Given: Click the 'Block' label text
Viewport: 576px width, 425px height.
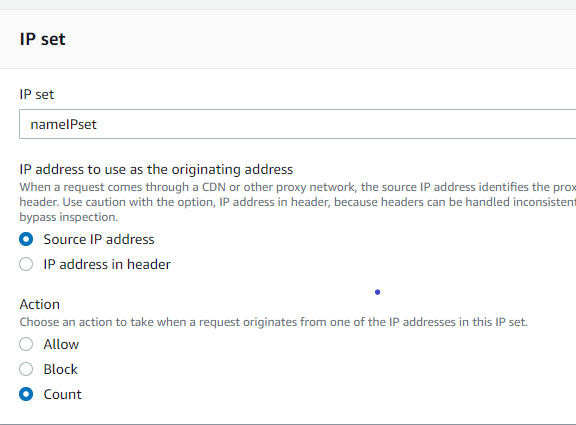Looking at the screenshot, I should point(60,370).
